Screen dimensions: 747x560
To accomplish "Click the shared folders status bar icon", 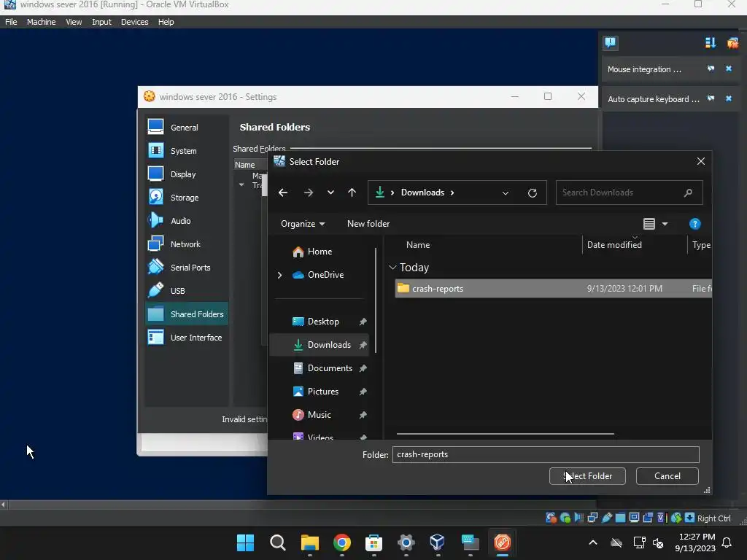I will (x=620, y=518).
